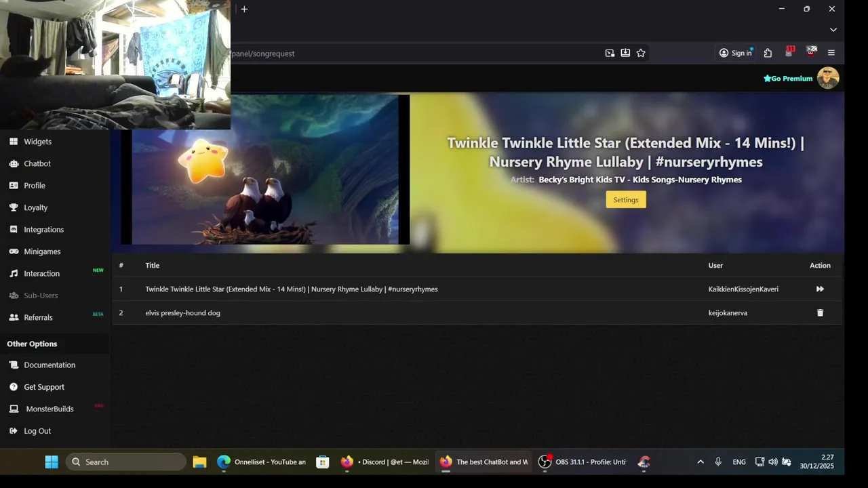Screen dimensions: 868x488
Task: Click the User column header
Action: pyautogui.click(x=716, y=266)
